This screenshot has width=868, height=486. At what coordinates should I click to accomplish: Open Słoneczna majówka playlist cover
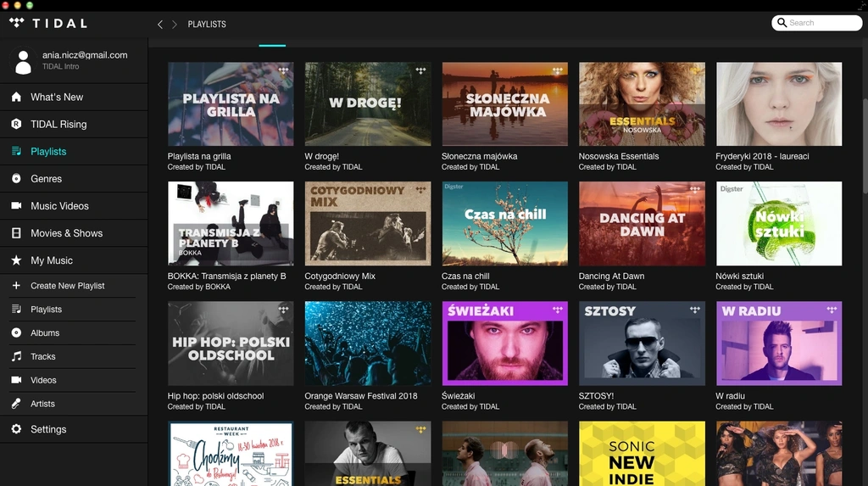coord(505,104)
